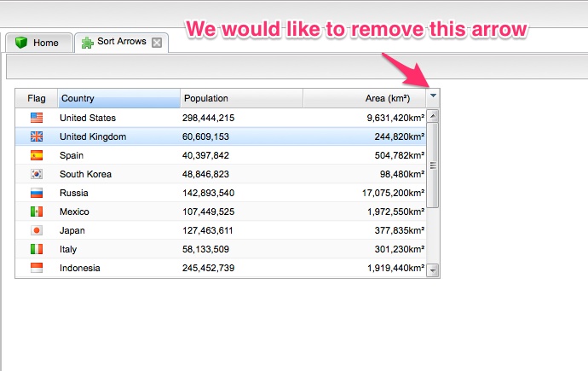
Task: Sort by the Country column header
Action: (118, 98)
